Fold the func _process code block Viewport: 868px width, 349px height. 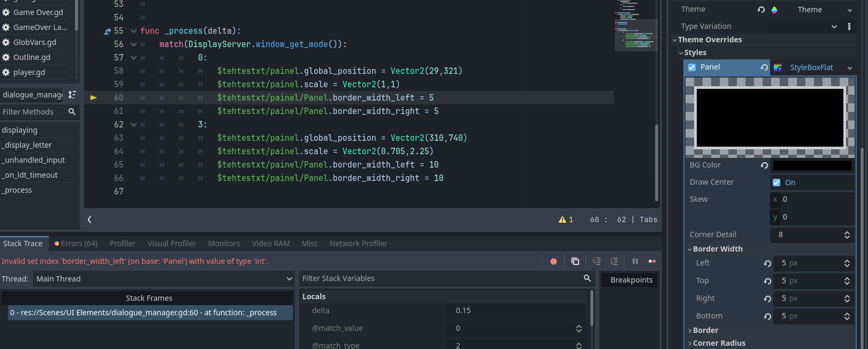134,31
